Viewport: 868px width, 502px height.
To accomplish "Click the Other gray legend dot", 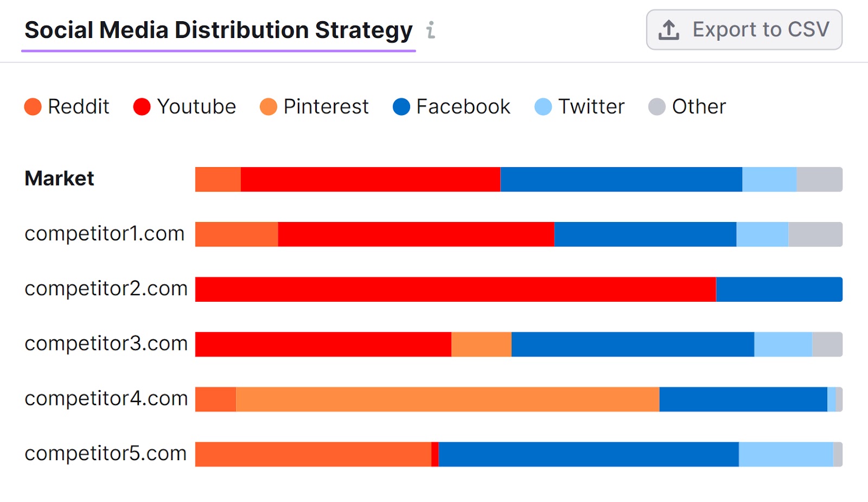I will tap(656, 107).
